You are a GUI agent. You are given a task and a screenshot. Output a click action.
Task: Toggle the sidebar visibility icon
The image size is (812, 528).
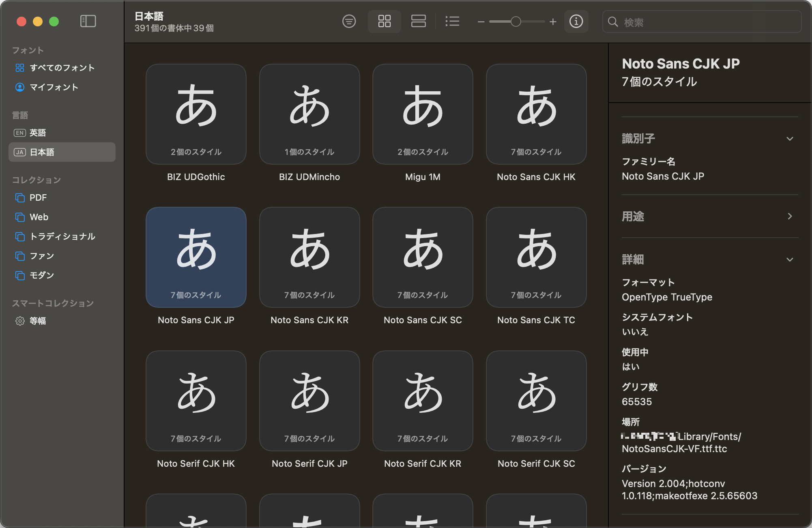pos(88,21)
